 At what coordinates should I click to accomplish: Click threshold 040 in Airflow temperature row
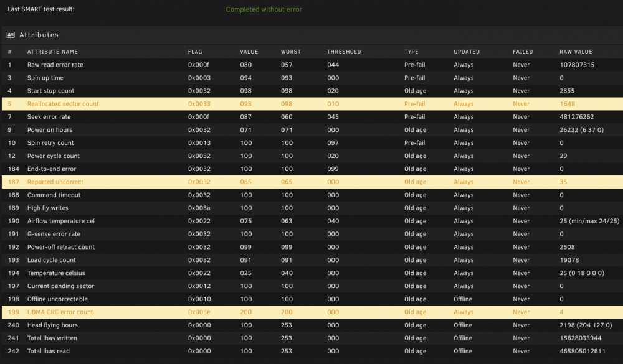(333, 221)
